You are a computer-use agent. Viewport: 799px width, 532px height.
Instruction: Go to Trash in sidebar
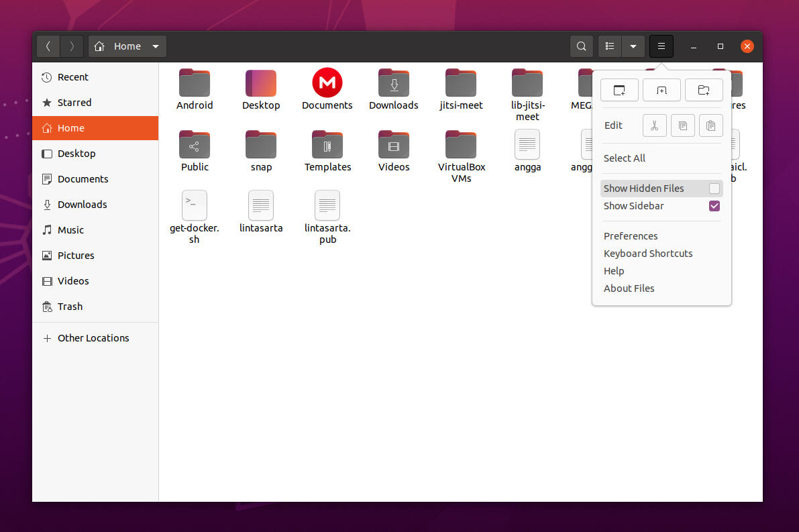coord(70,307)
